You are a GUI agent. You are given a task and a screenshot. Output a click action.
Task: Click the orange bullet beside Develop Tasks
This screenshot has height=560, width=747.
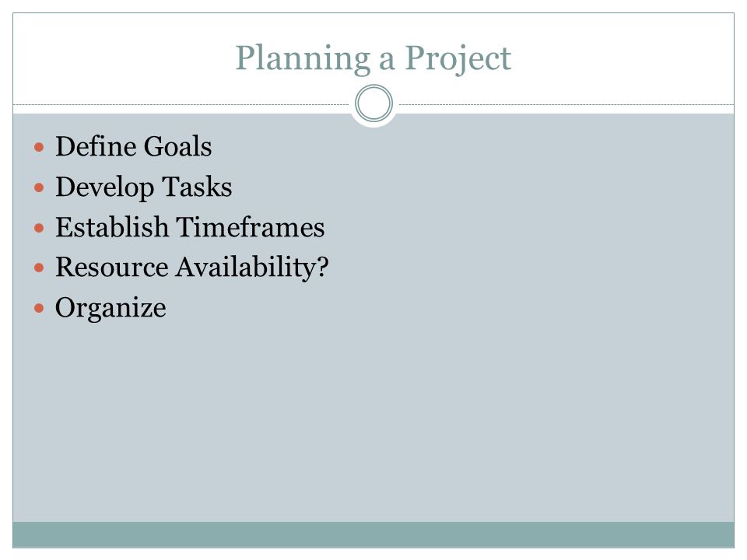click(39, 187)
